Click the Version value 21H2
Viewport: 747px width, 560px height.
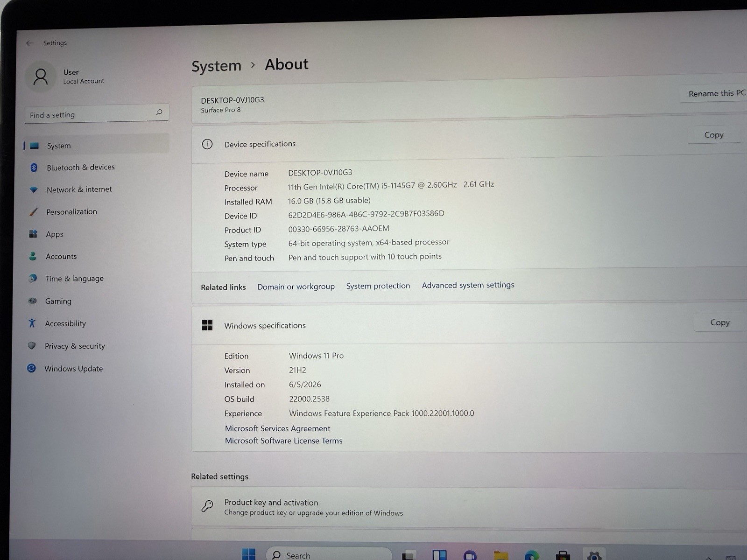click(x=297, y=370)
